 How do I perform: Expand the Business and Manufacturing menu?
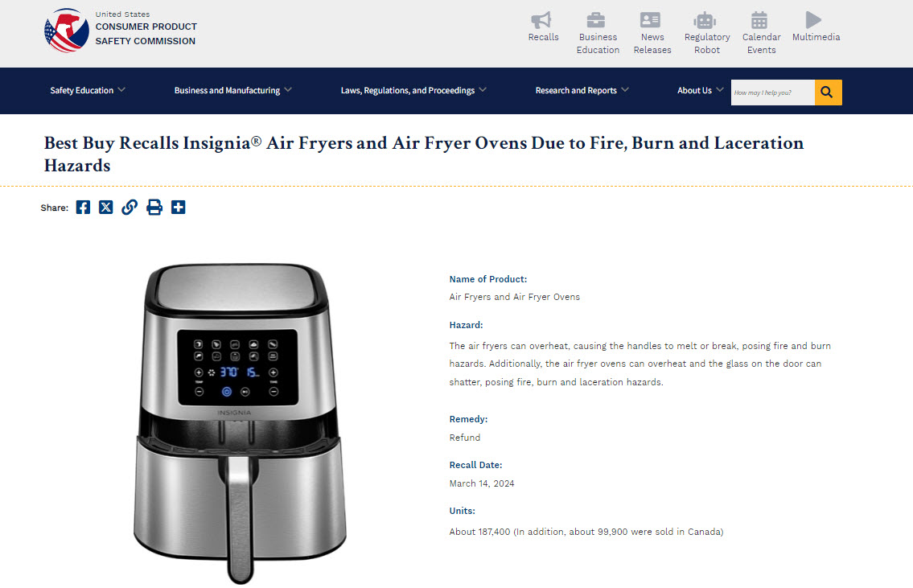click(233, 90)
